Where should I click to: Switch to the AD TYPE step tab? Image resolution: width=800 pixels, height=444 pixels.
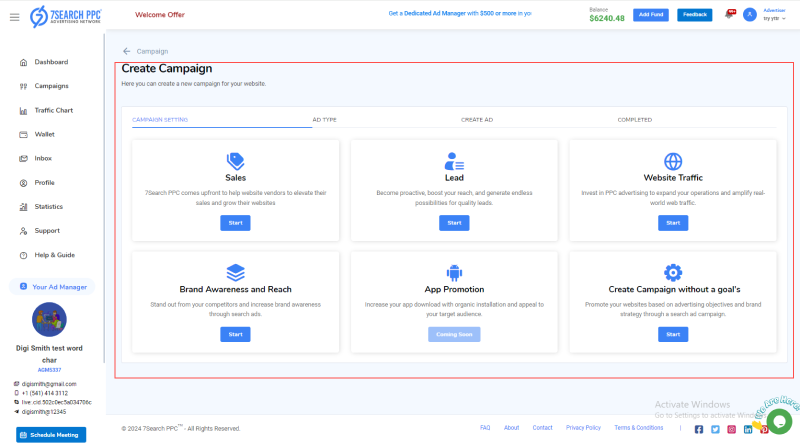point(324,120)
